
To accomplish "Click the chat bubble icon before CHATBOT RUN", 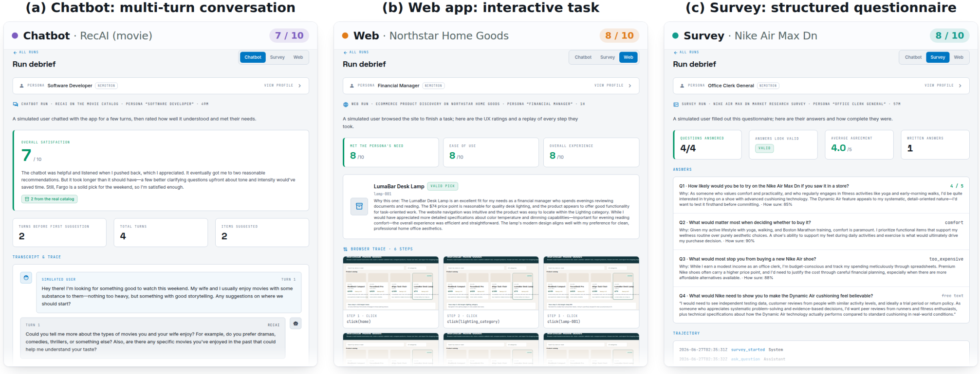I will point(16,104).
